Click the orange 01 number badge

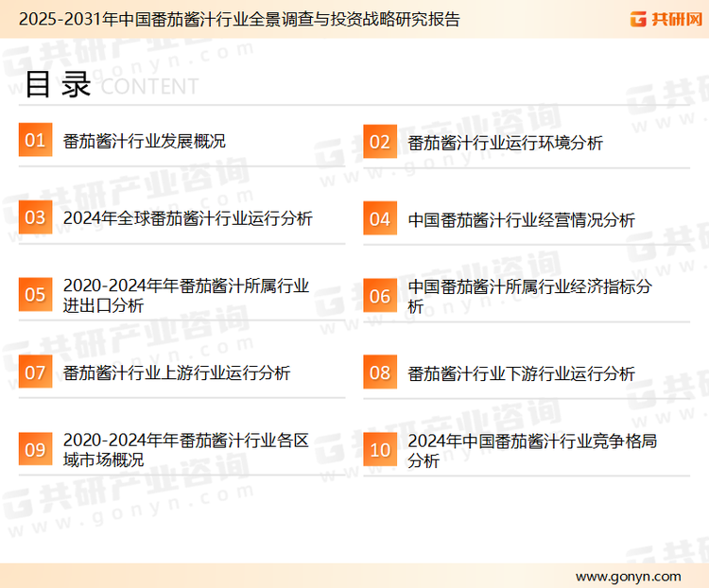point(35,141)
